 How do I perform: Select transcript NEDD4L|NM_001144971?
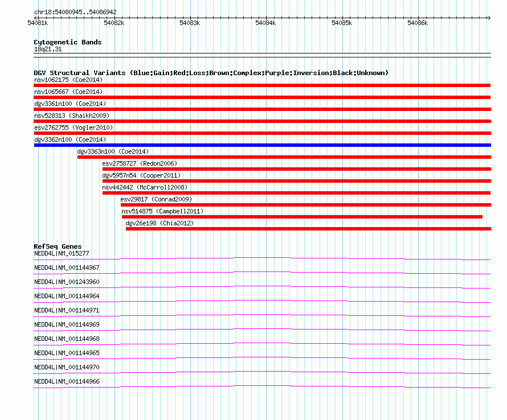click(x=67, y=311)
